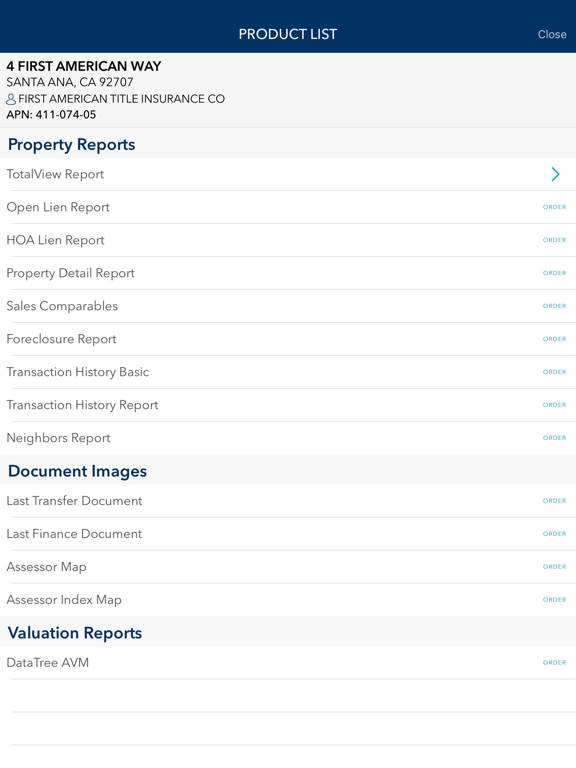This screenshot has width=576, height=768.
Task: Order the DataTree AVM
Action: tap(554, 663)
